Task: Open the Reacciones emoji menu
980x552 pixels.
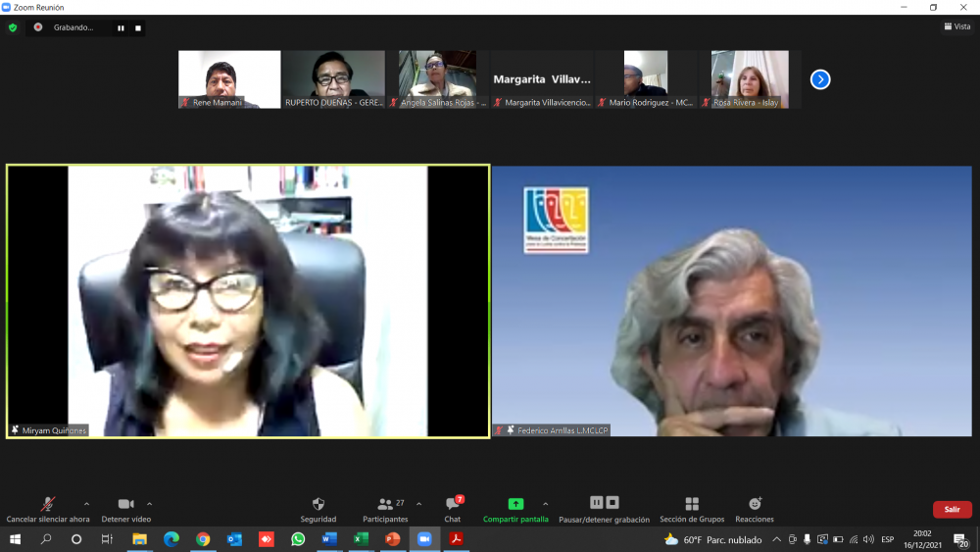Action: click(755, 504)
